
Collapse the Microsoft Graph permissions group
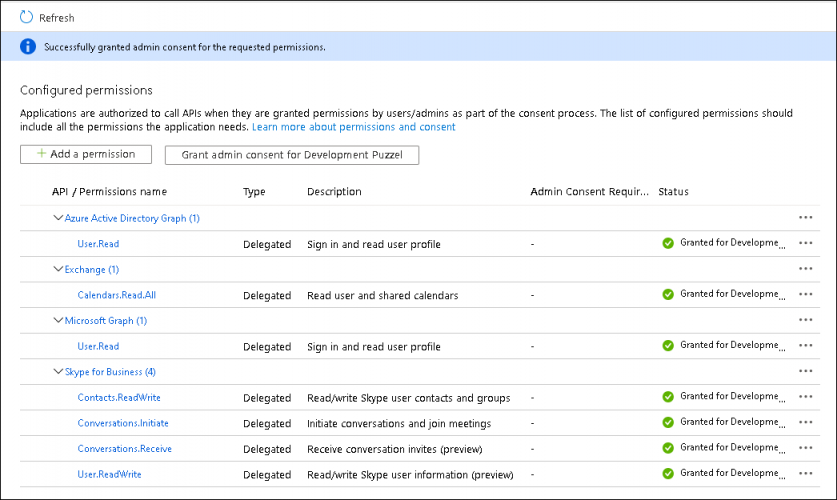57,321
